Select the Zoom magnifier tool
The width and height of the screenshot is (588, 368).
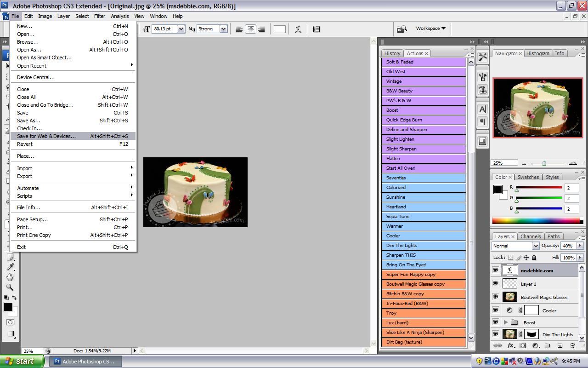coord(10,287)
